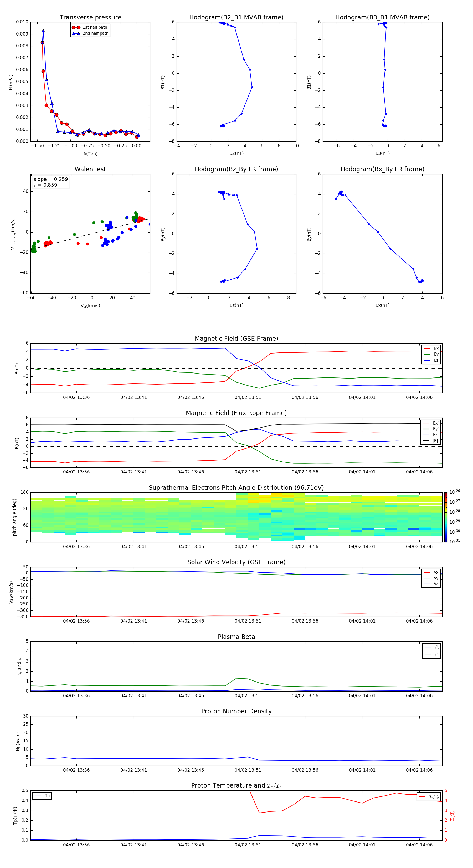Click the "Hodogram(B2_B1 MVAB frame)" title
The height and width of the screenshot is (868, 473).
[x=236, y=18]
